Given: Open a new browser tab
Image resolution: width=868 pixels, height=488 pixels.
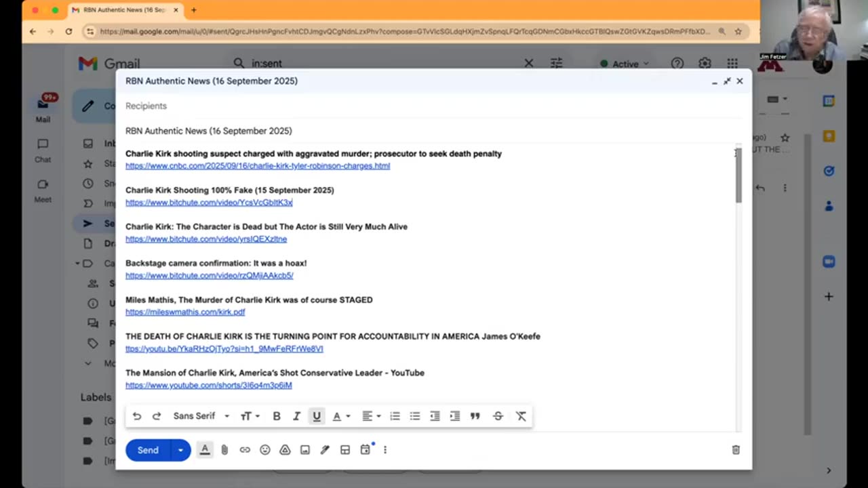Looking at the screenshot, I should point(193,10).
